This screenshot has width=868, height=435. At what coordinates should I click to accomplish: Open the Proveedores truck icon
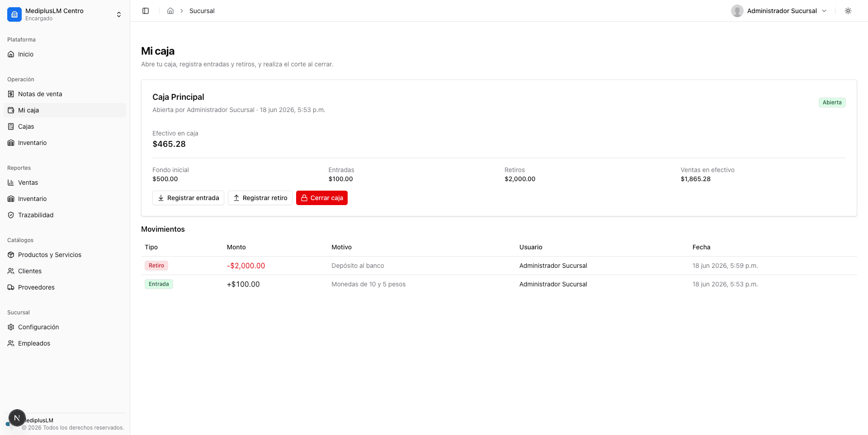click(11, 287)
